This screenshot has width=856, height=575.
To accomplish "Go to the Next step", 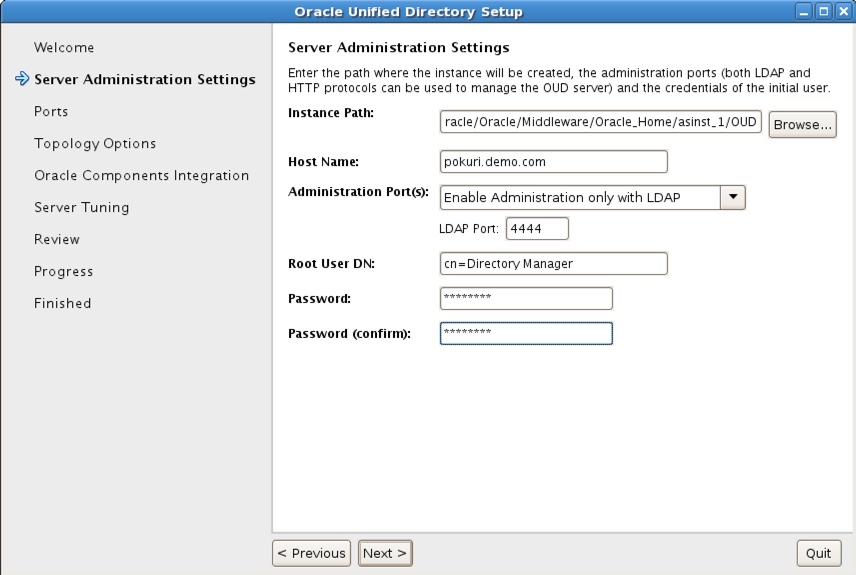I will pos(385,553).
